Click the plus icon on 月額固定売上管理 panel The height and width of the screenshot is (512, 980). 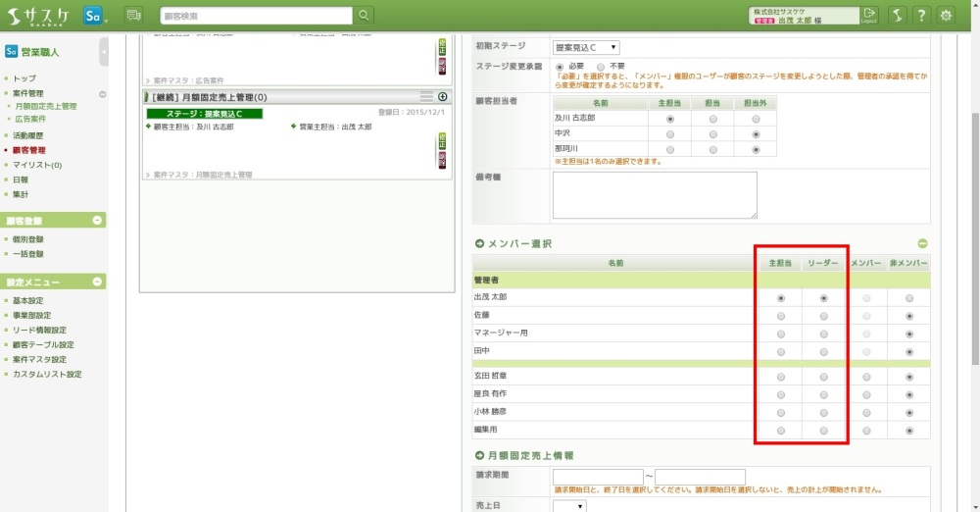tap(442, 97)
